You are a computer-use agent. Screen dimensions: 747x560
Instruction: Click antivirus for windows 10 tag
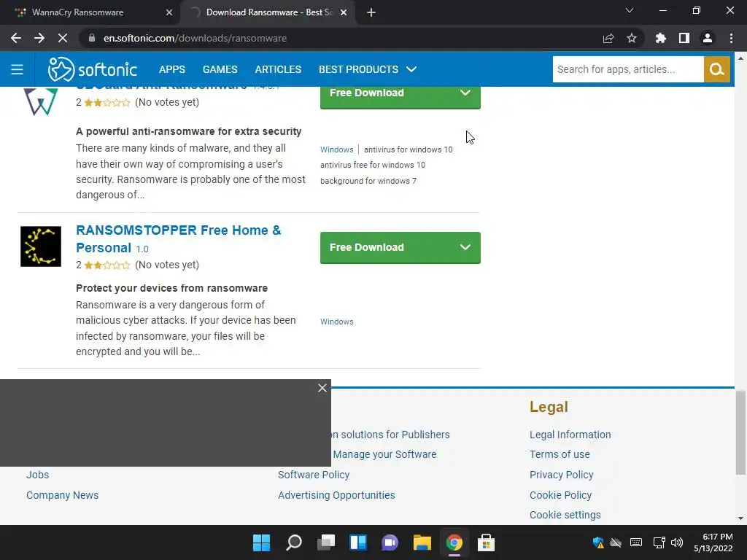click(409, 149)
